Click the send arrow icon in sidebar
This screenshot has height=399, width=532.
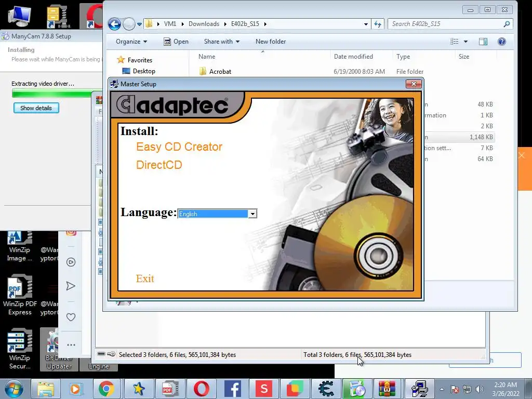(71, 286)
